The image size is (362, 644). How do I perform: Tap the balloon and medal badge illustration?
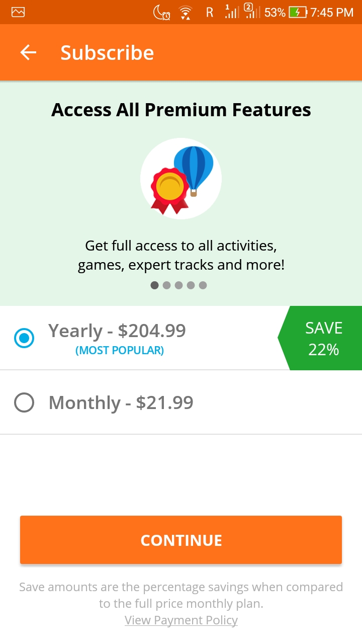tap(181, 179)
